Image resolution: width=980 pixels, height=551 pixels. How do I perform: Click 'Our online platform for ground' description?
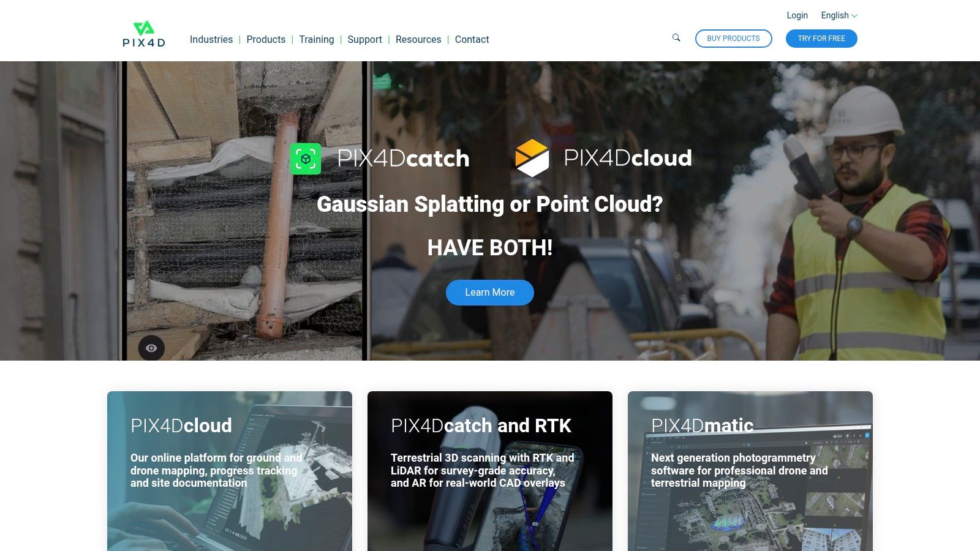(x=216, y=470)
